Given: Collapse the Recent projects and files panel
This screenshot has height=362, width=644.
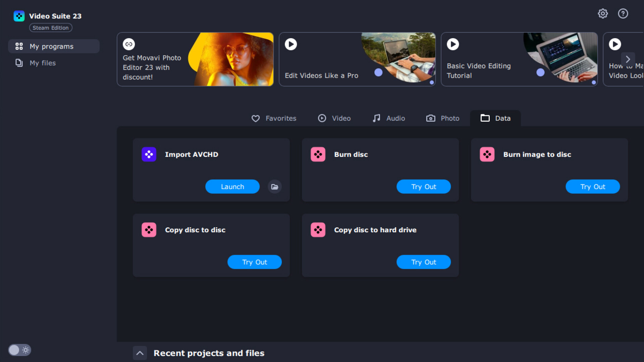Looking at the screenshot, I should click(x=140, y=353).
